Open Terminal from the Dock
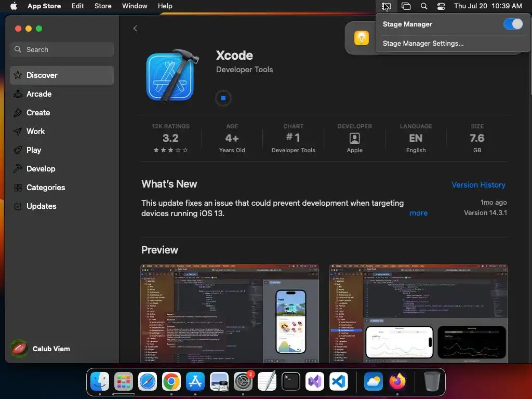This screenshot has width=532, height=399. coord(291,381)
